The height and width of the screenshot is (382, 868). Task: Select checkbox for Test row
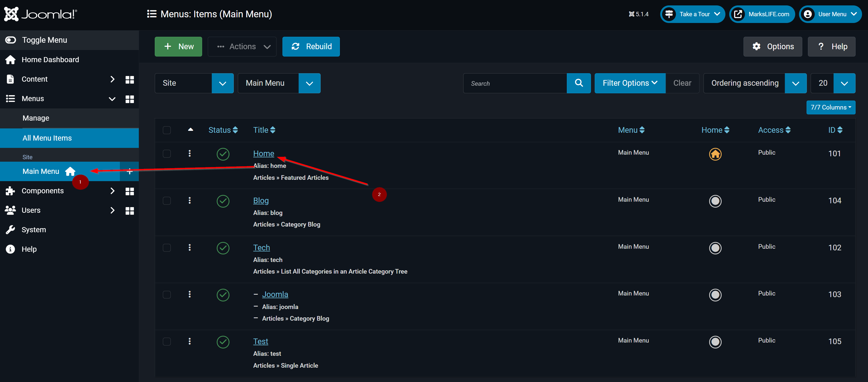[167, 341]
